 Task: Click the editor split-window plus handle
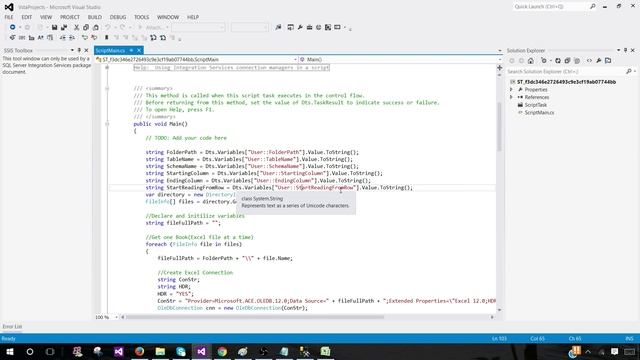(x=500, y=68)
